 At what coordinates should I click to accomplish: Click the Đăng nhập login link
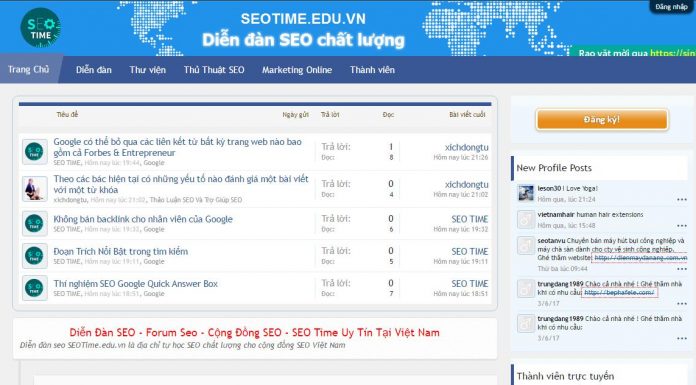(671, 7)
